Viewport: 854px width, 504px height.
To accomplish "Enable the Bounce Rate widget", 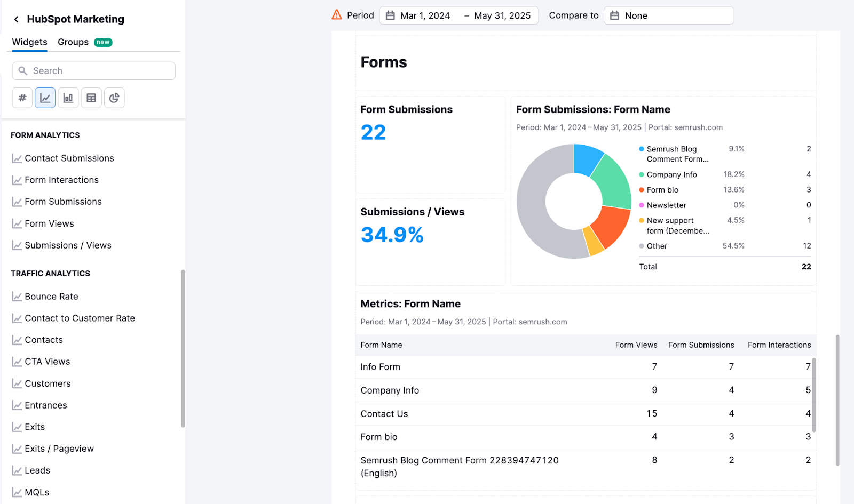I will (51, 296).
